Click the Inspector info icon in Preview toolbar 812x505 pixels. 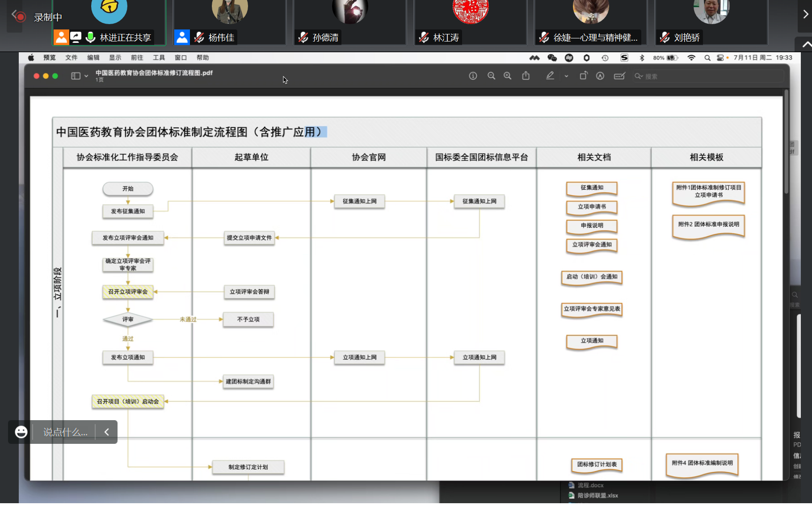click(x=473, y=76)
